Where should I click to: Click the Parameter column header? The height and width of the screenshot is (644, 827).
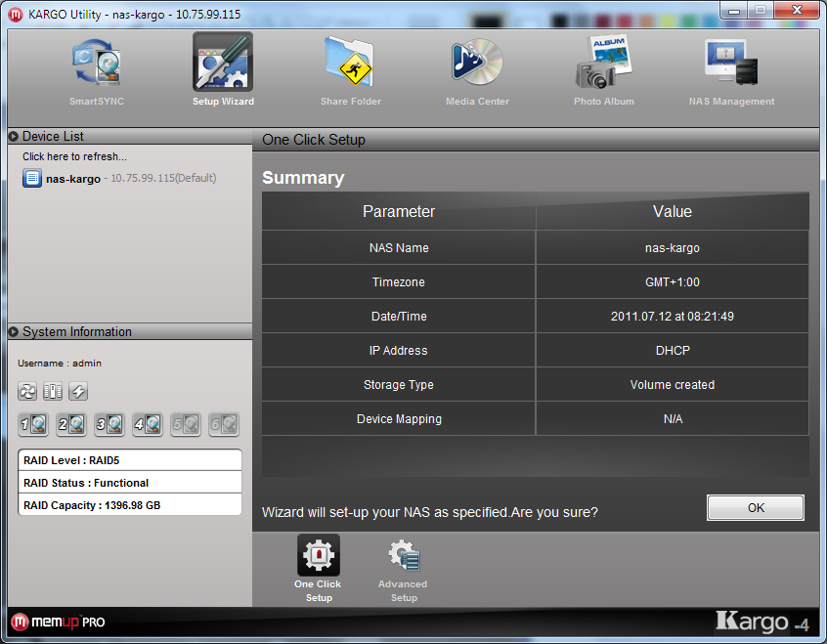click(399, 211)
